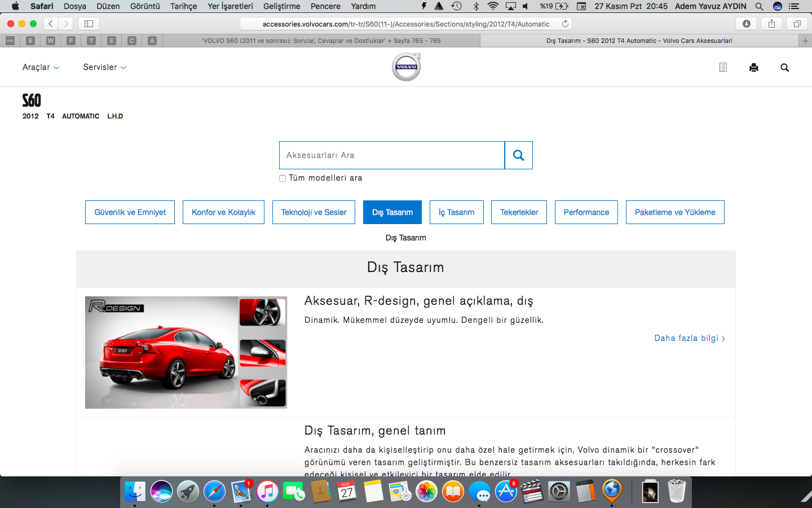Open the Yer İşaretleri menu
Image resolution: width=812 pixels, height=508 pixels.
tap(230, 6)
